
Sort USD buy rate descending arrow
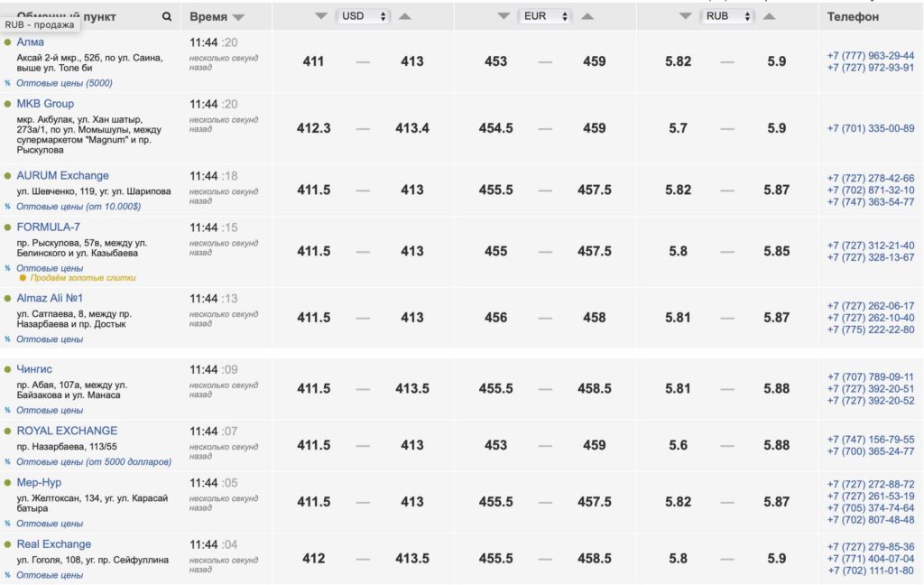point(321,16)
